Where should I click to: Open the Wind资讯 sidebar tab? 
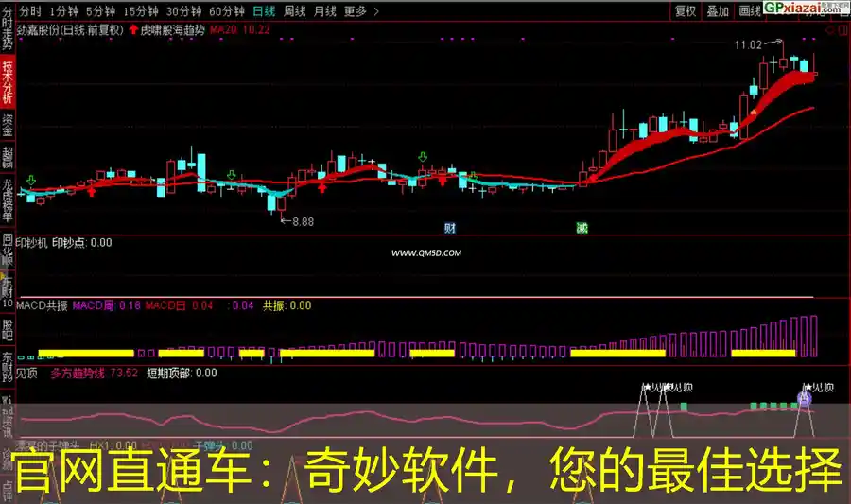coord(7,418)
